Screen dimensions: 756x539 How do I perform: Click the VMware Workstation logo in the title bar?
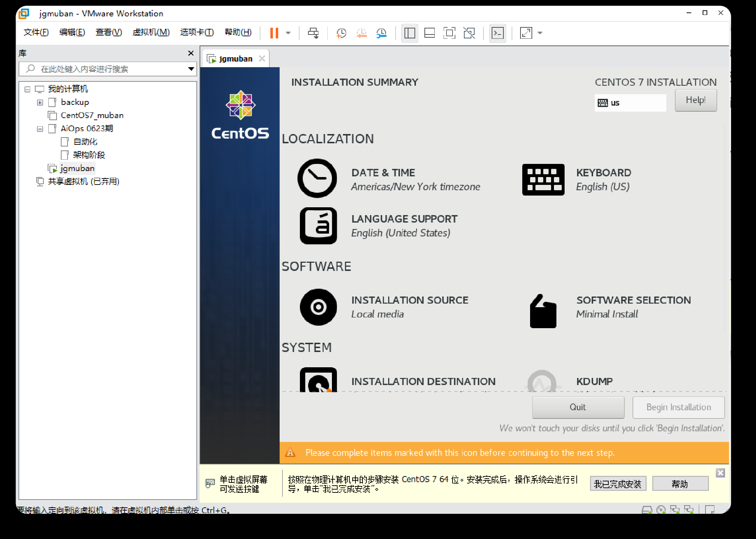click(x=24, y=14)
